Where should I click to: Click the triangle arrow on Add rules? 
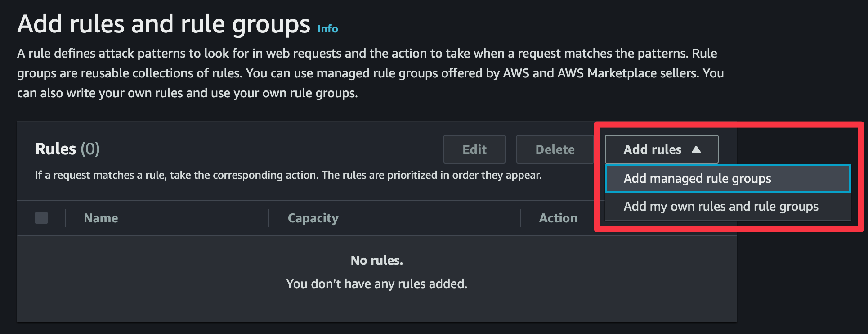tap(696, 149)
